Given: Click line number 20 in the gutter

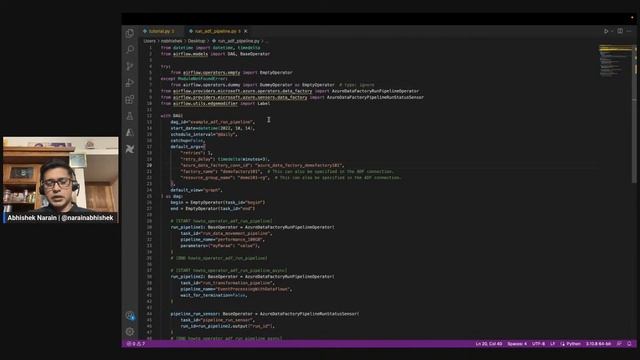Looking at the screenshot, I should coord(149,165).
